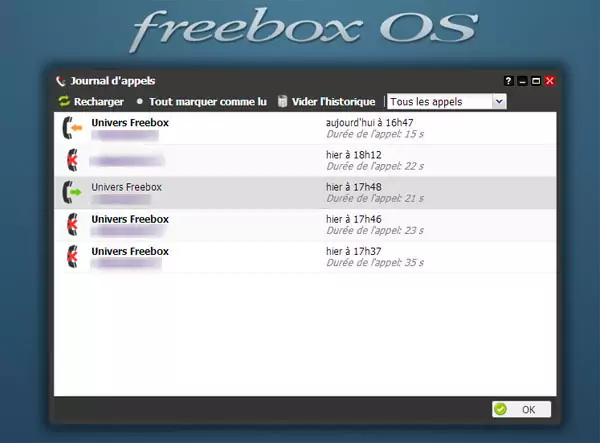The image size is (600, 443).
Task: Click missed call icon for 17h37 call
Action: pos(72,256)
